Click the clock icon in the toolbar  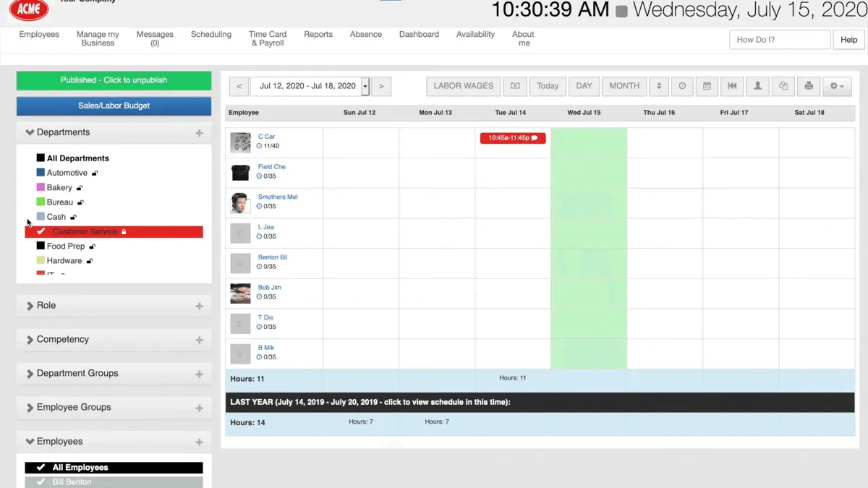point(682,86)
